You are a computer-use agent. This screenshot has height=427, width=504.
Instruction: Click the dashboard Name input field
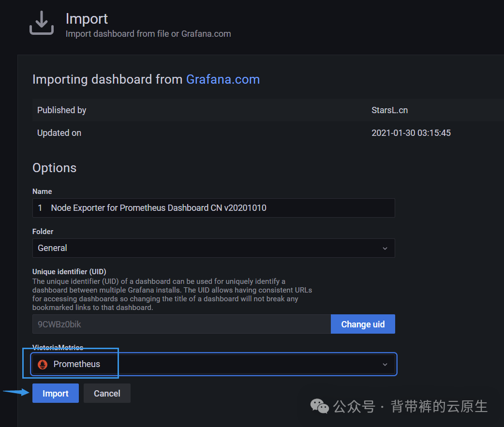(213, 208)
